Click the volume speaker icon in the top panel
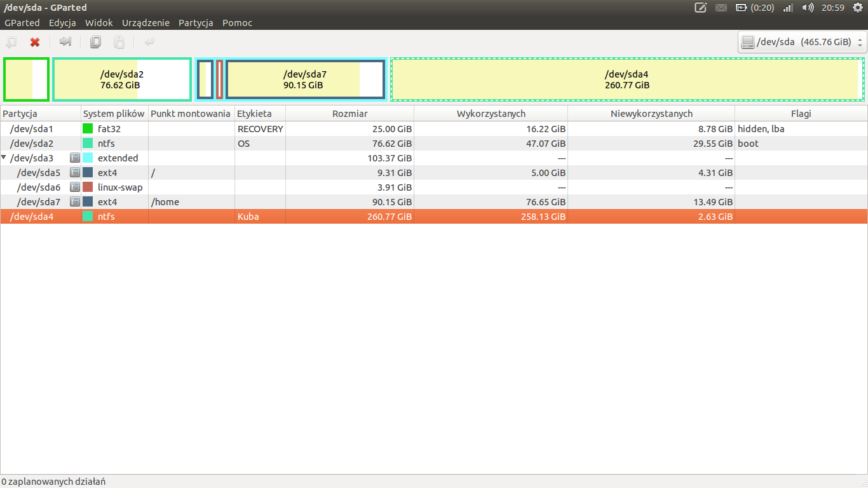The height and width of the screenshot is (488, 868). point(808,8)
